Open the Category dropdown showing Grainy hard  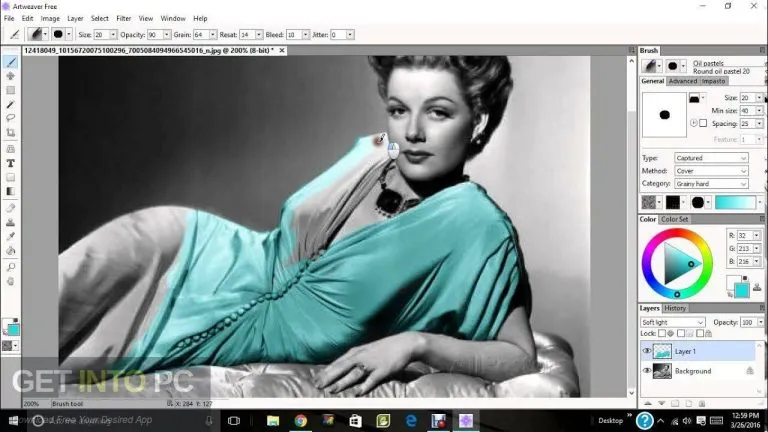pos(711,184)
